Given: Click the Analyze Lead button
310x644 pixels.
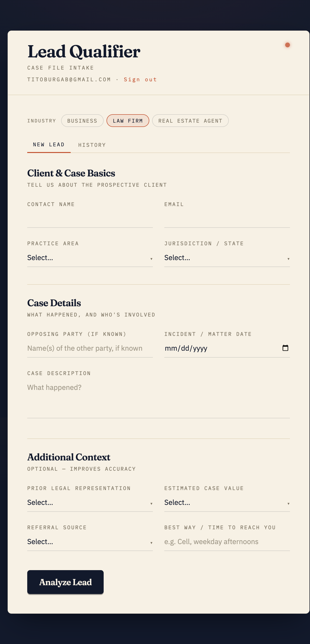Looking at the screenshot, I should 65,582.
